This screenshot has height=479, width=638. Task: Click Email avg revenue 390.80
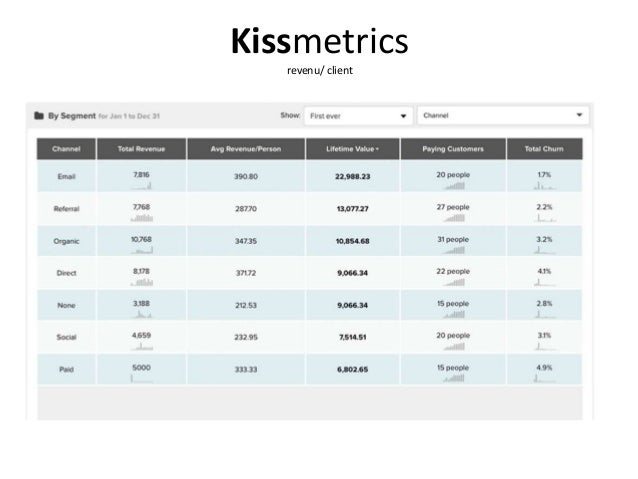246,177
